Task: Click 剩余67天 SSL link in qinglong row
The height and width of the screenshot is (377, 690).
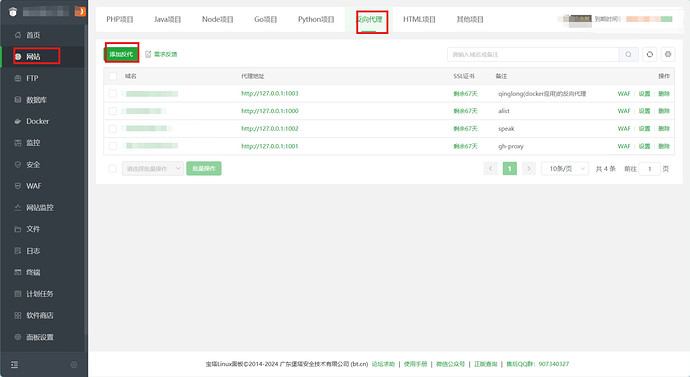Action: click(x=466, y=93)
